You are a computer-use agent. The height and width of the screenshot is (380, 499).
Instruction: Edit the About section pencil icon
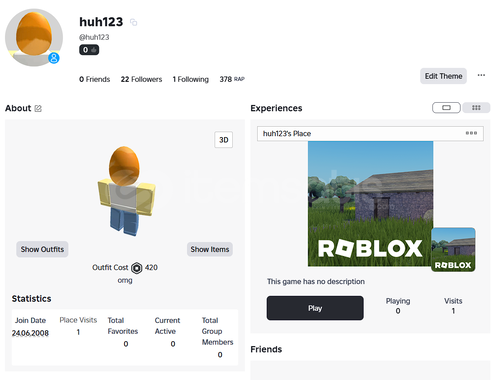[x=38, y=108]
